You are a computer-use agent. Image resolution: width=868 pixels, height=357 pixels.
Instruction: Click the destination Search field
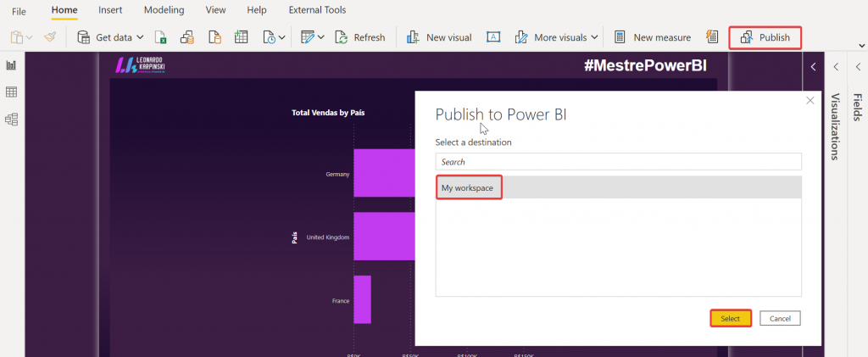[618, 161]
